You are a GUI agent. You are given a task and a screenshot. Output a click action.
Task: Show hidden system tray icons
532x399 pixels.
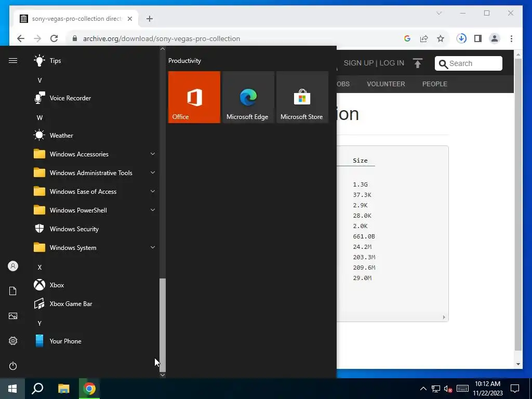click(x=423, y=389)
